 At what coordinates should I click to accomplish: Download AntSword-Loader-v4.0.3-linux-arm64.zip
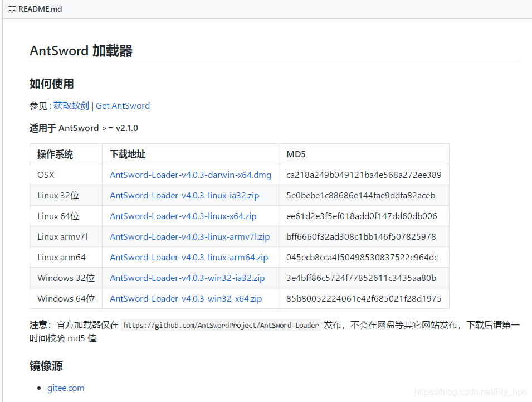click(x=189, y=258)
